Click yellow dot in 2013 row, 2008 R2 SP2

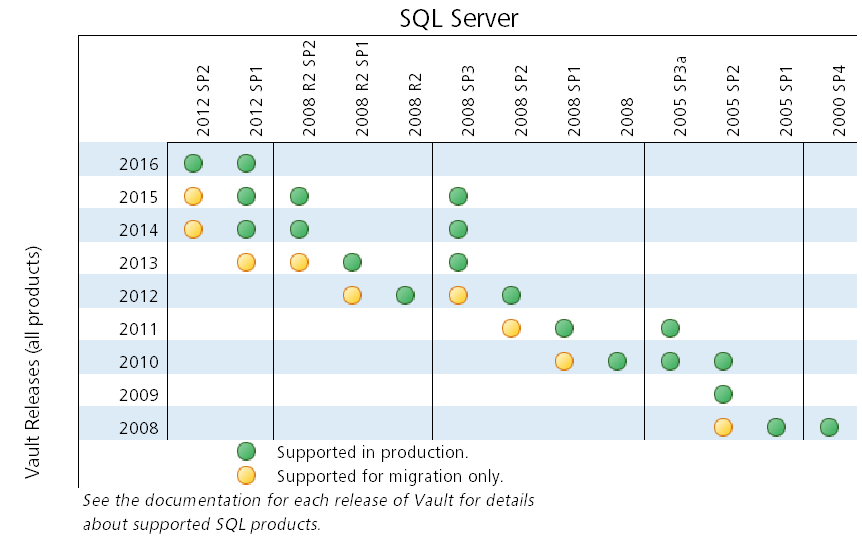299,262
